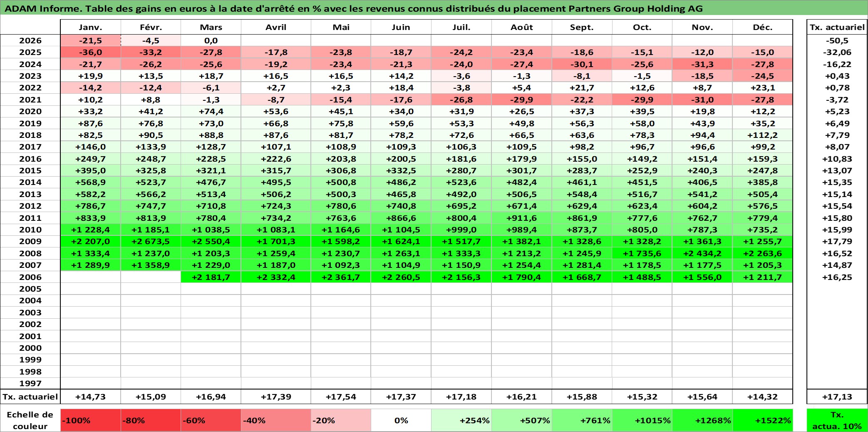Click the cell +112,2 in 2018
The image size is (868, 432).
pos(762,135)
